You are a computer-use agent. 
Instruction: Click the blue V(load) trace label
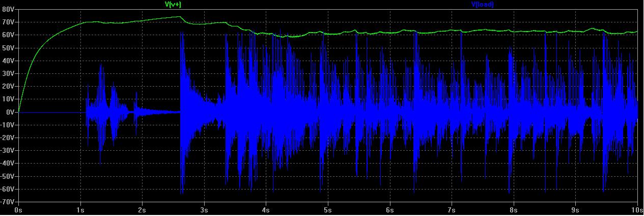[x=482, y=4]
